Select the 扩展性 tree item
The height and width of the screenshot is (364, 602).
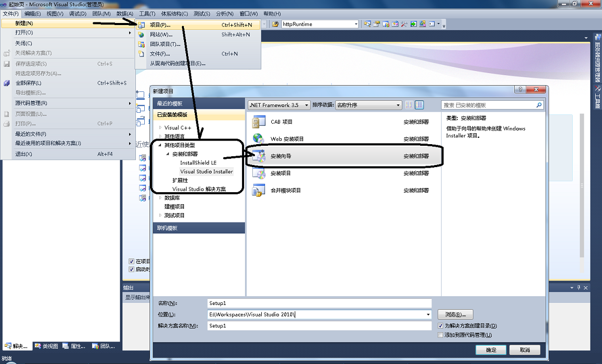click(x=180, y=180)
